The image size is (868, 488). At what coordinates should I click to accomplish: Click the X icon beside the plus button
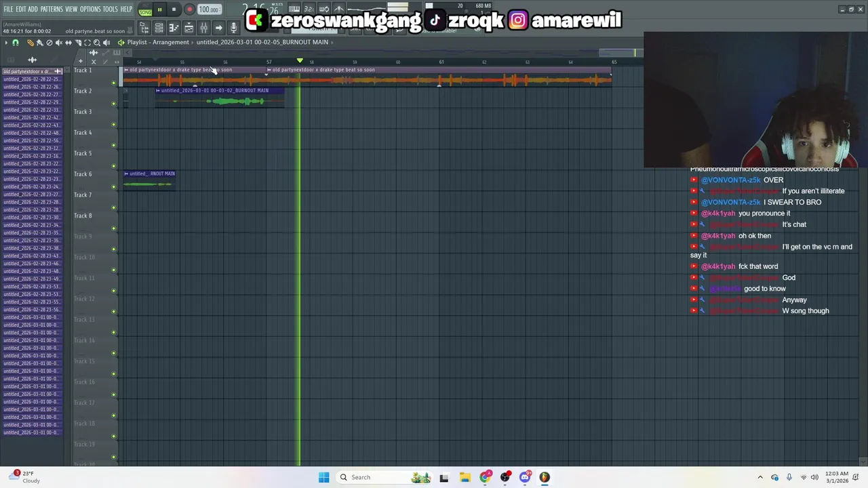(x=94, y=62)
